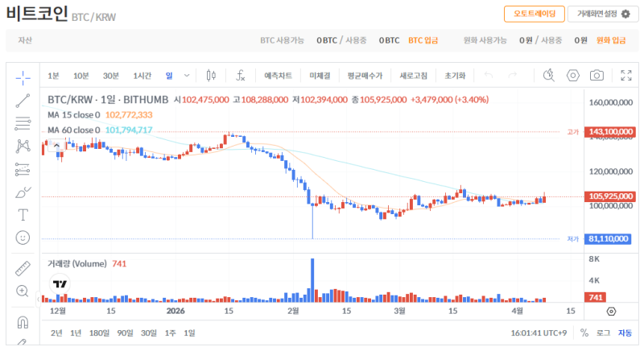Screen dimensions: 644x351
Task: Switch to 30분 interval
Action: [x=111, y=76]
